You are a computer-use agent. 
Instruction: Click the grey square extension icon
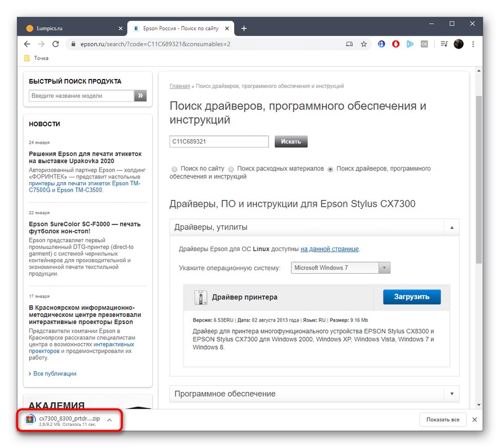(424, 44)
